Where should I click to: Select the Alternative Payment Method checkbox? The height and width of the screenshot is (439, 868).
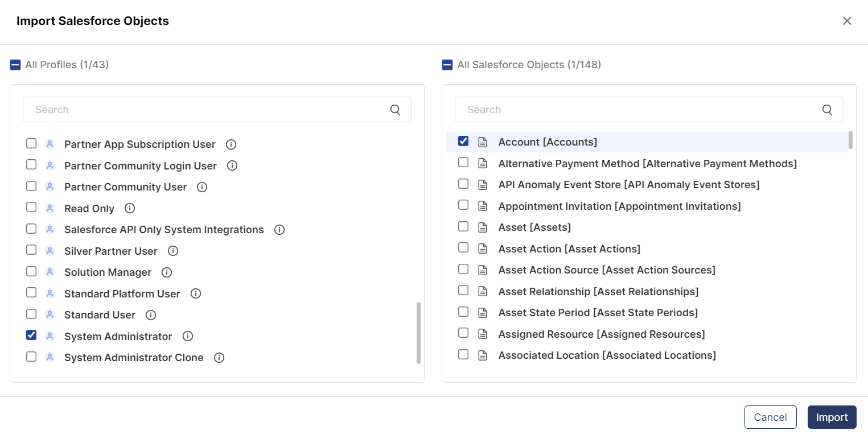463,163
